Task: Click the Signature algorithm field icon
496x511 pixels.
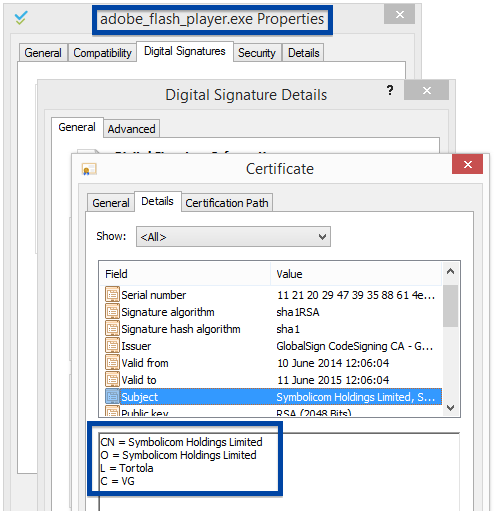Action: 112,311
